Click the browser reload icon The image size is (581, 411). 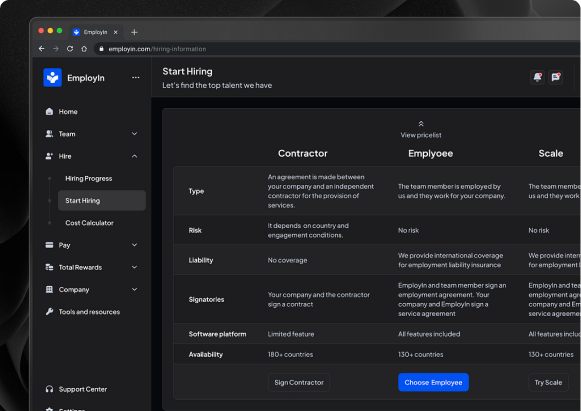(x=70, y=49)
